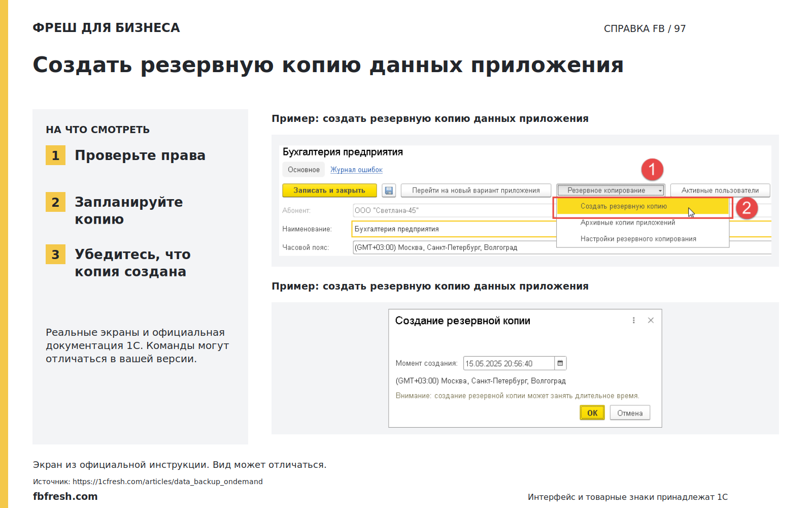Screen dimensions: 812x508
Task: Open Настройки резервного копирования menu item
Action: [638, 239]
